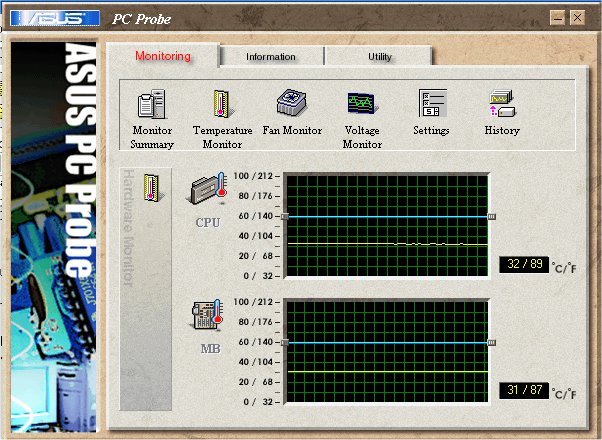Viewport: 602px width, 440px height.
Task: Click the Hardware Monitor vertical label
Action: click(129, 228)
